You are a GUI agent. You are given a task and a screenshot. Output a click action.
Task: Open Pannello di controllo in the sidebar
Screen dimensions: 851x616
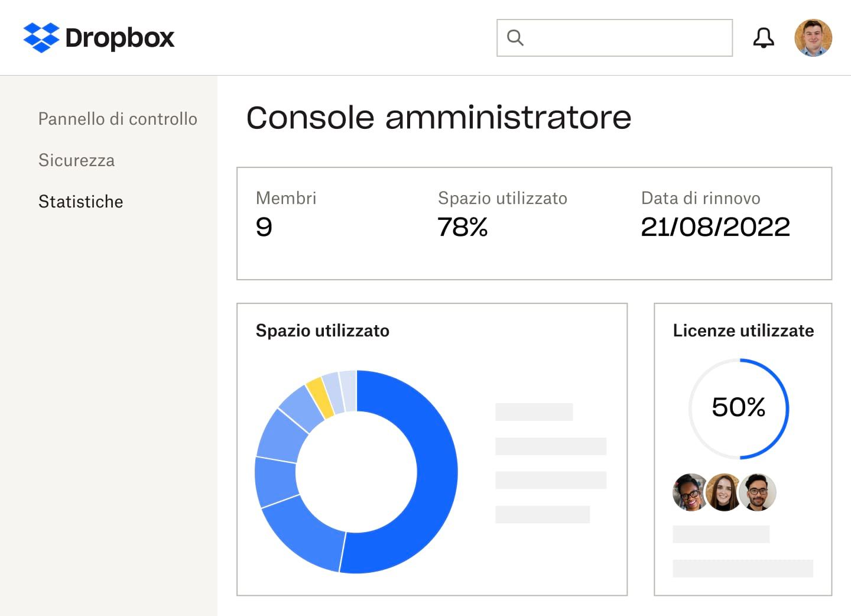pyautogui.click(x=118, y=119)
